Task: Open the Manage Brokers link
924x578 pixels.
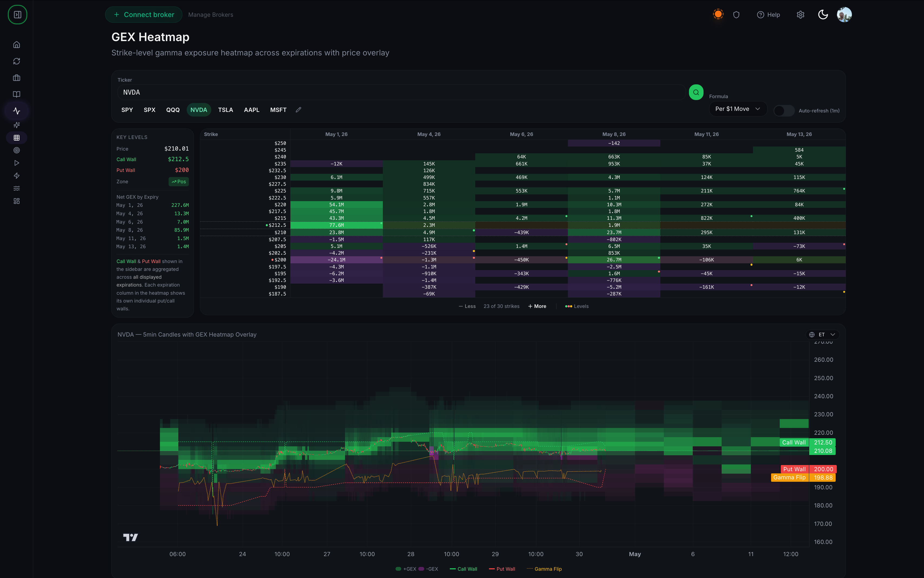Action: [x=210, y=15]
